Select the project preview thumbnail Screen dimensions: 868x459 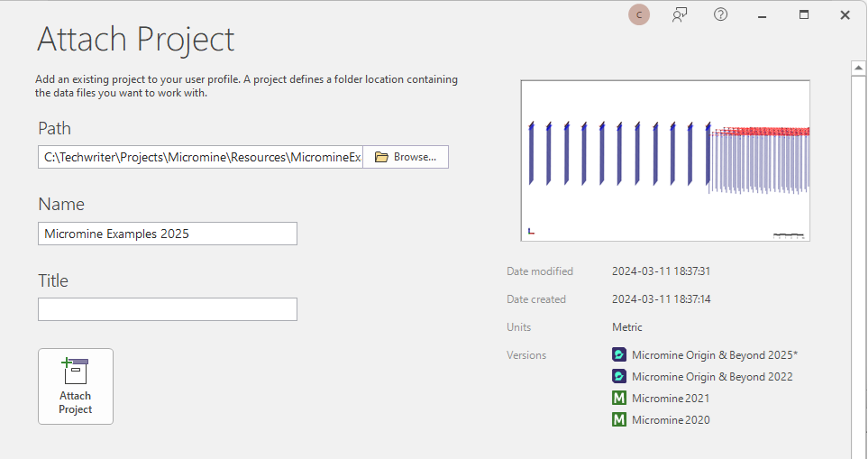coord(665,161)
